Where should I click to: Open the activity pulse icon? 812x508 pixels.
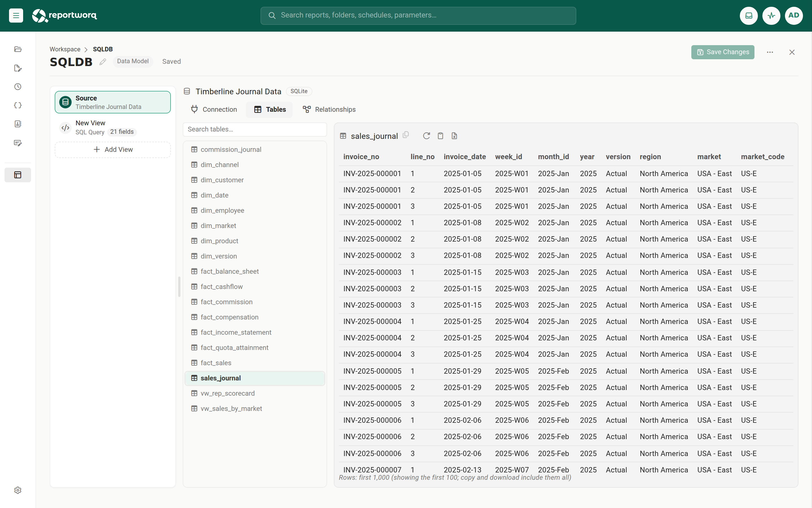pos(771,16)
